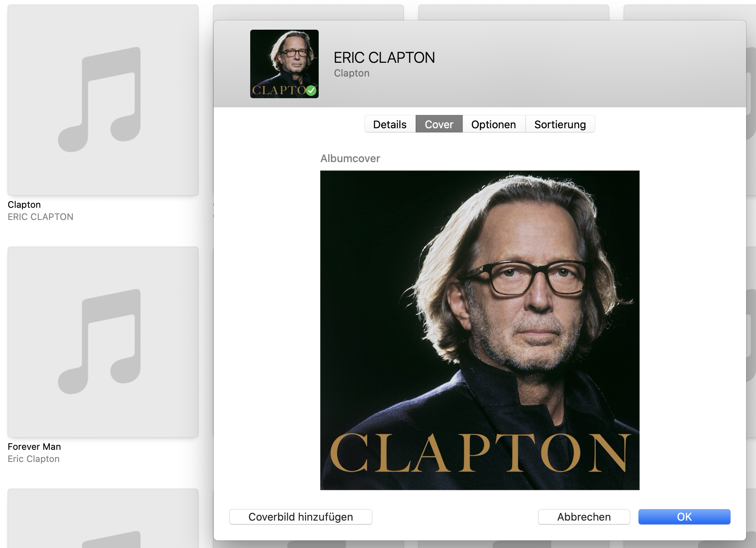Click the Eric Clapton artist name under Forever Man

pos(34,459)
